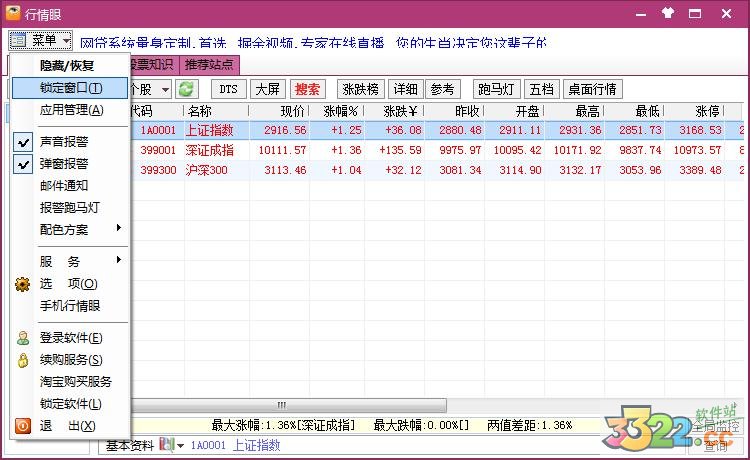Click the scrolling ad text link at top
750x460 pixels.
pos(313,43)
